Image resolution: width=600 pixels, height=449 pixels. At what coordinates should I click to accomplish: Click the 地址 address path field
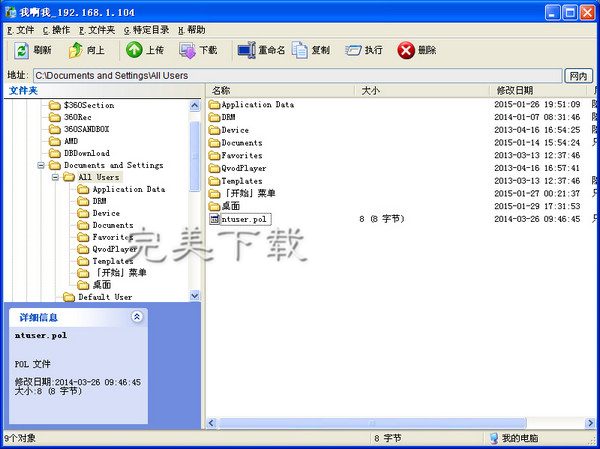[297, 76]
